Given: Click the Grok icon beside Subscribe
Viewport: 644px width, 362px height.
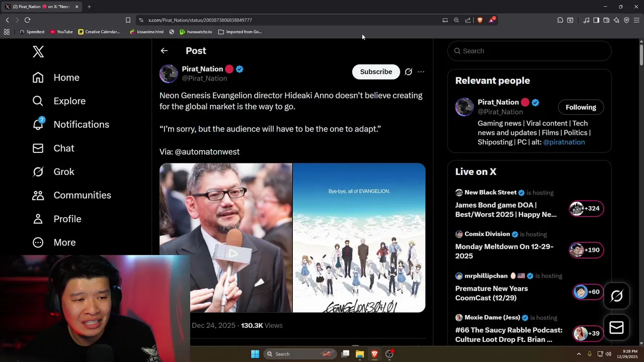Looking at the screenshot, I should (409, 72).
